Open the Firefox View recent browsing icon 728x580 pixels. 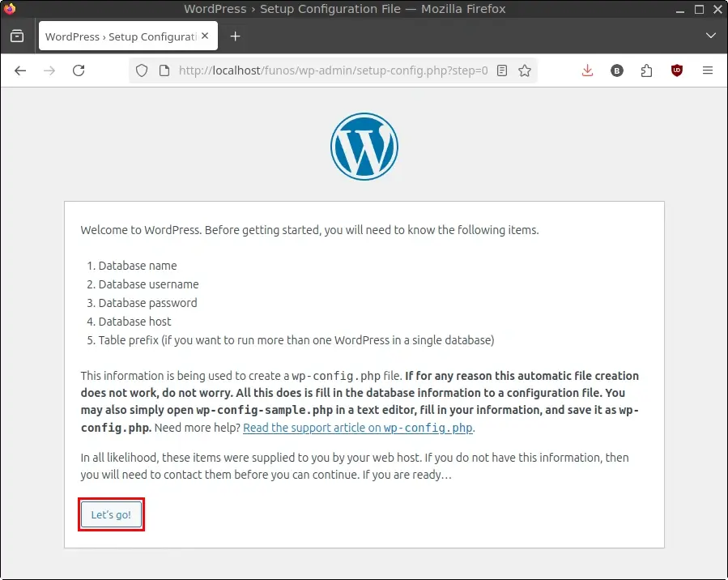click(17, 36)
